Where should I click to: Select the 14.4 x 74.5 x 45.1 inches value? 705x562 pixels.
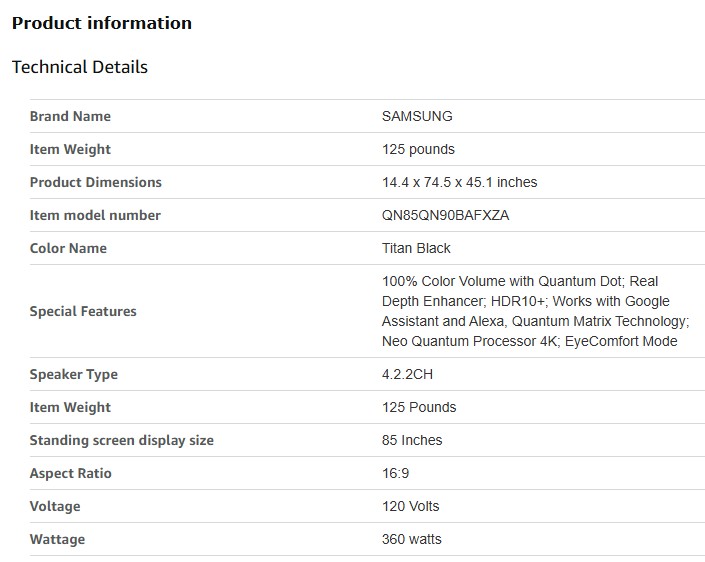coord(459,182)
